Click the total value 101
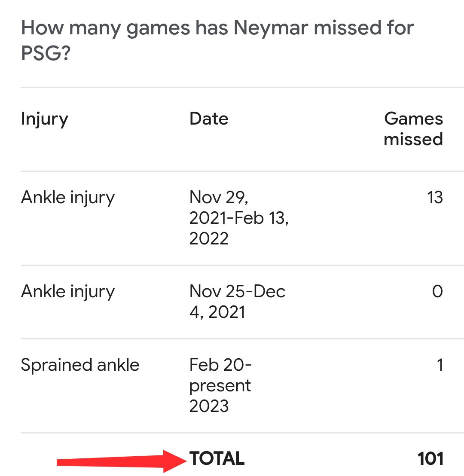Image resolution: width=464 pixels, height=476 pixels. 430,458
